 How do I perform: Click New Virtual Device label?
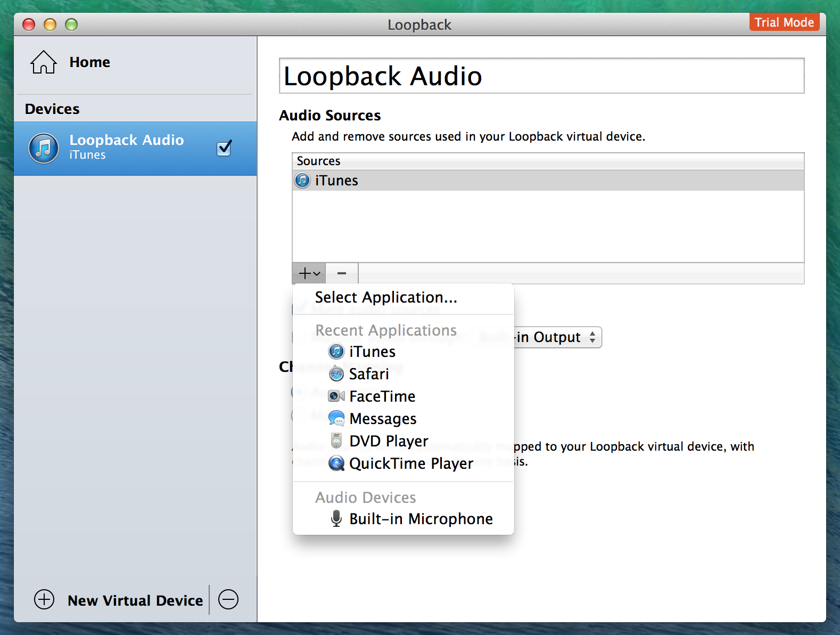(135, 600)
